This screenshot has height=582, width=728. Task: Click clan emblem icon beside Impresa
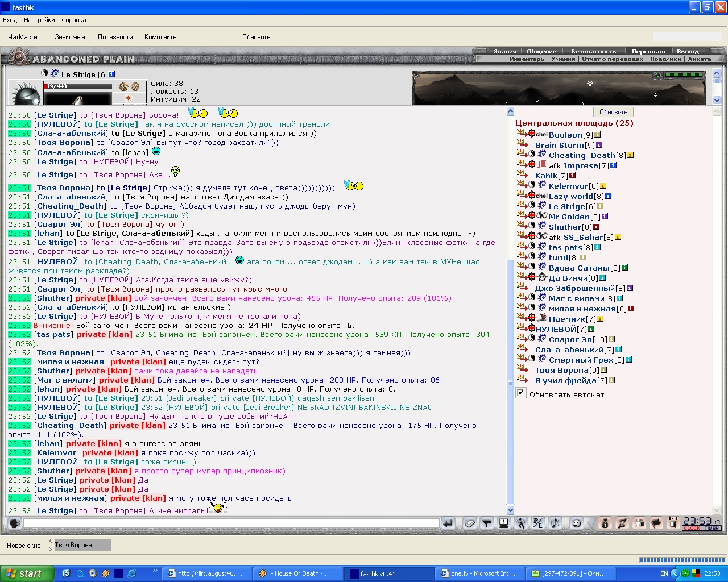541,165
